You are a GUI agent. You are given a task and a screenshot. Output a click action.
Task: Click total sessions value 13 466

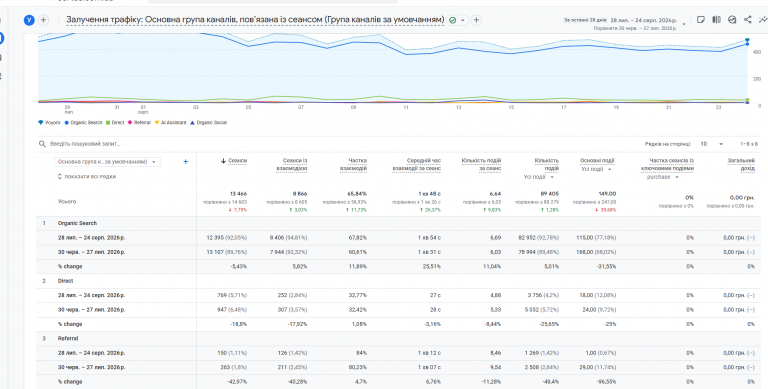tap(239, 194)
